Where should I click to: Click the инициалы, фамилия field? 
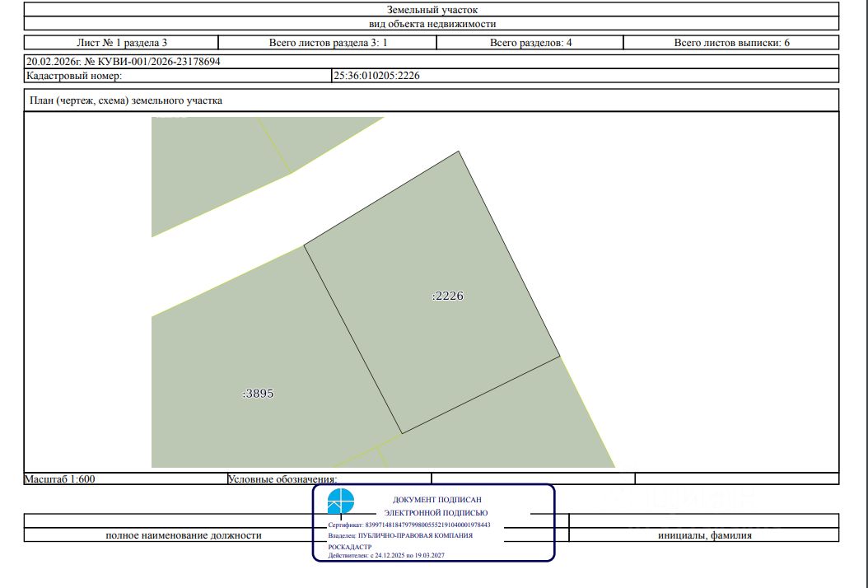(x=704, y=535)
